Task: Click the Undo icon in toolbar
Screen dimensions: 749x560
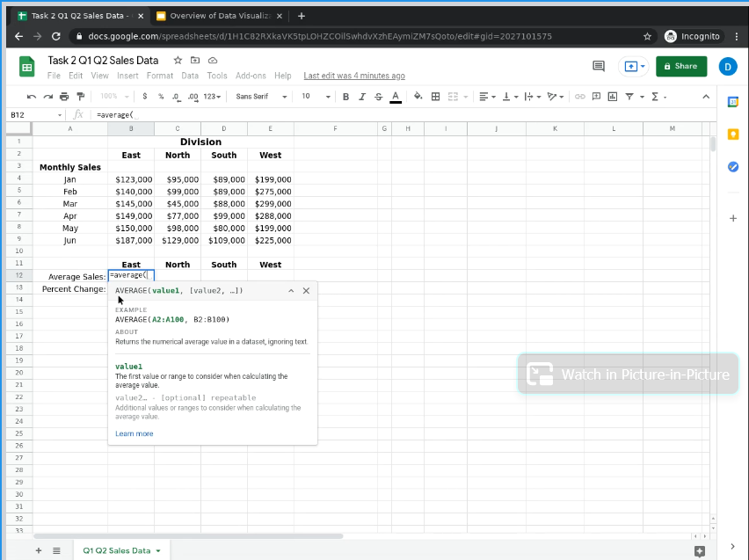Action: [33, 97]
